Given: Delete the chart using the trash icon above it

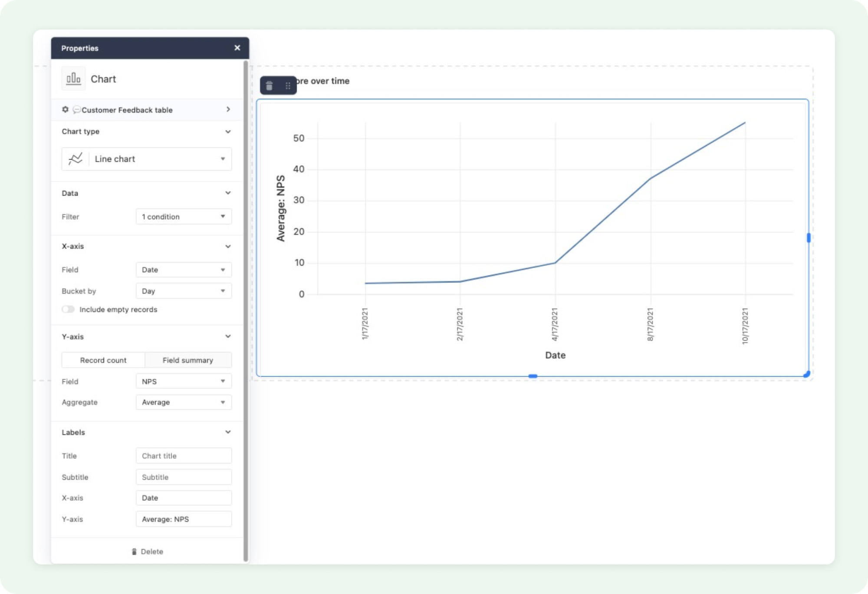Looking at the screenshot, I should point(269,85).
